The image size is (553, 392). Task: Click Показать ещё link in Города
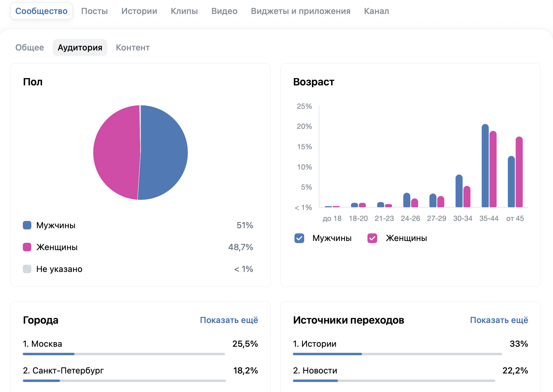[x=229, y=320]
